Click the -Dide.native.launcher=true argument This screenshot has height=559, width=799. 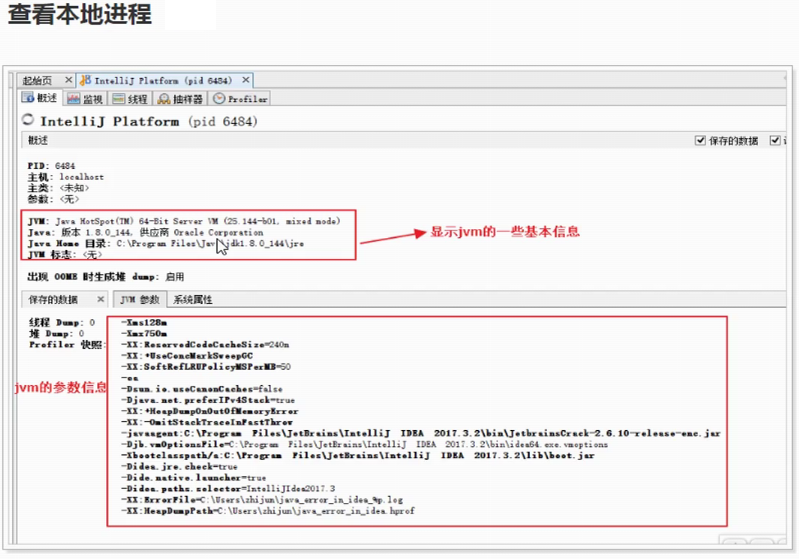click(194, 478)
